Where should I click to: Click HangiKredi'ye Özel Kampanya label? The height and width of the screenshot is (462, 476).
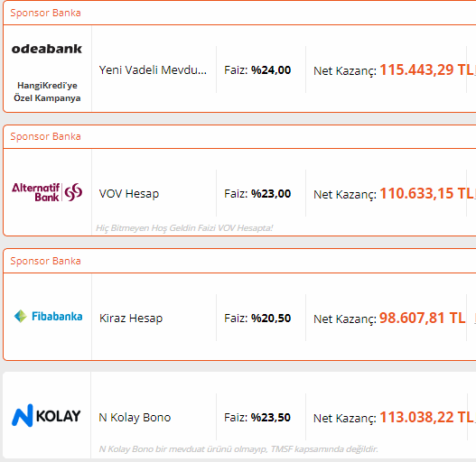point(47,92)
